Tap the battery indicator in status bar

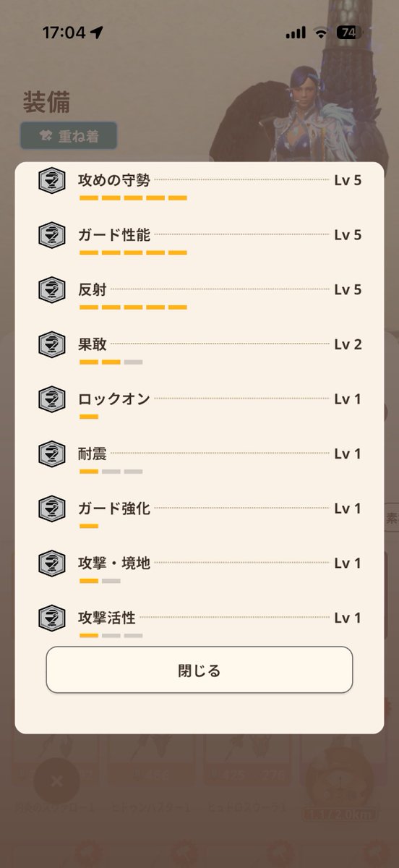(347, 33)
